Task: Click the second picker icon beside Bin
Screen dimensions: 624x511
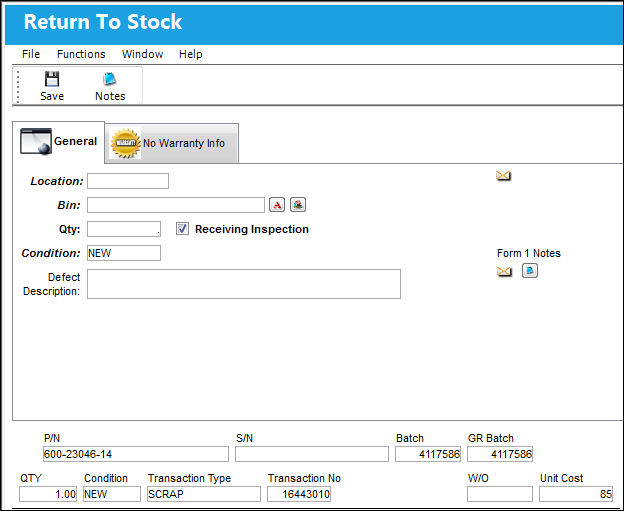Action: click(x=298, y=205)
